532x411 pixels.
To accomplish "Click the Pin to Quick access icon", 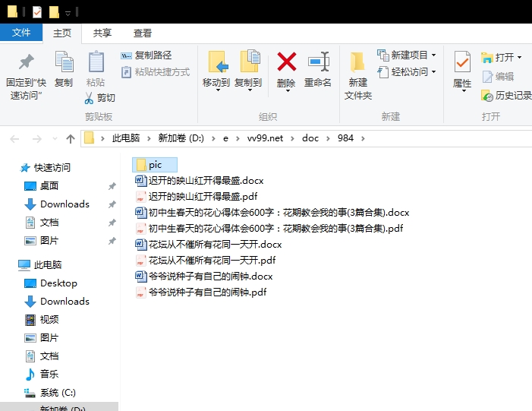I will (26, 62).
